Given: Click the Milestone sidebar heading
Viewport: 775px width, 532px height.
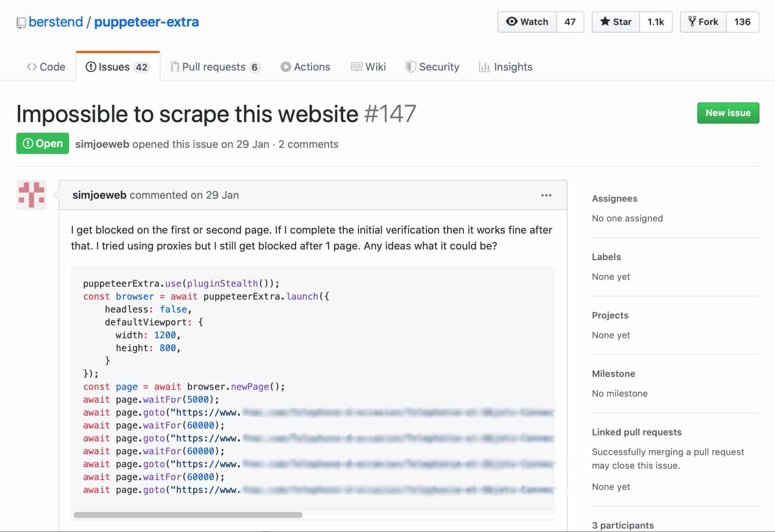Looking at the screenshot, I should tap(613, 374).
